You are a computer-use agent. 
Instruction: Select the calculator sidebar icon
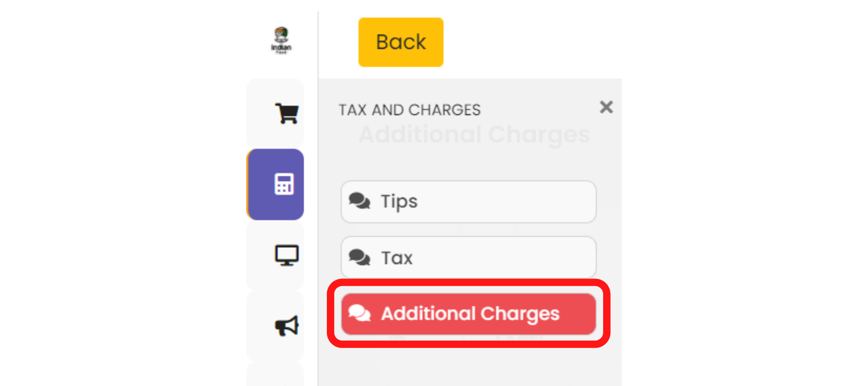[284, 184]
